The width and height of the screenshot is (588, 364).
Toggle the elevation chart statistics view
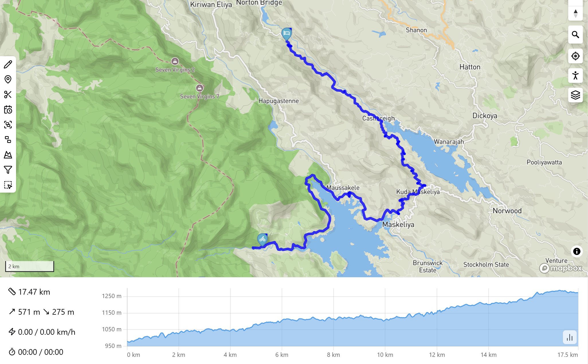tap(570, 337)
